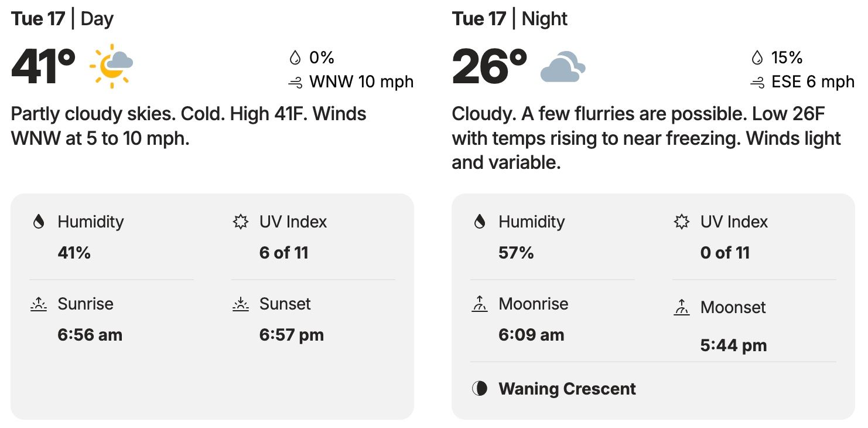Image resolution: width=868 pixels, height=428 pixels.
Task: Click the wind icon beside ESE 6 mph
Action: [x=757, y=83]
